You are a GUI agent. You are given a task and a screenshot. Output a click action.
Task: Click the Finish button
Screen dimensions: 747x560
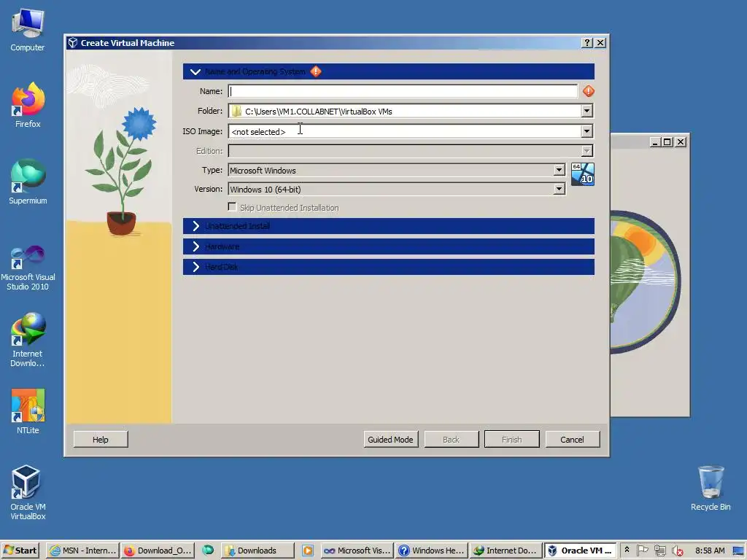pos(511,439)
